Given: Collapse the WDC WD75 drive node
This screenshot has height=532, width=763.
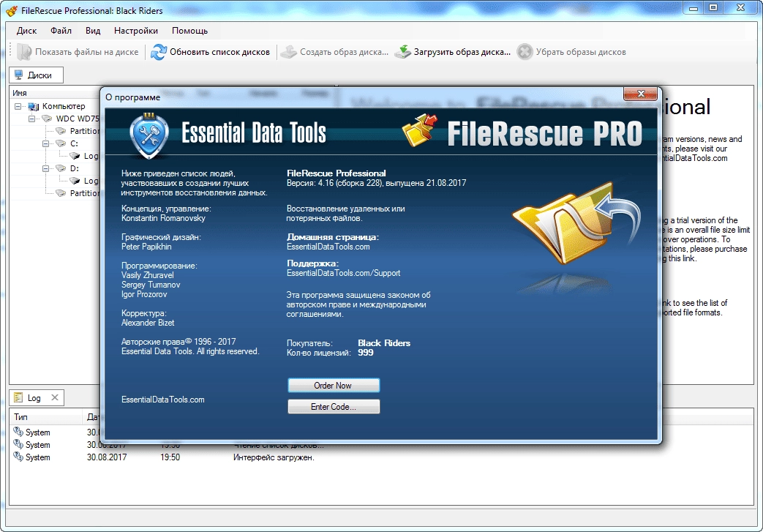Looking at the screenshot, I should click(x=31, y=119).
